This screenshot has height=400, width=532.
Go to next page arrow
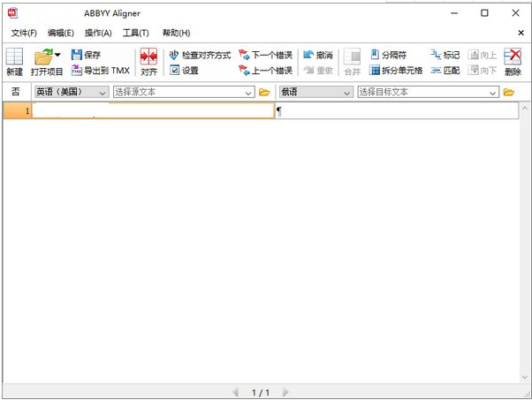[x=285, y=392]
